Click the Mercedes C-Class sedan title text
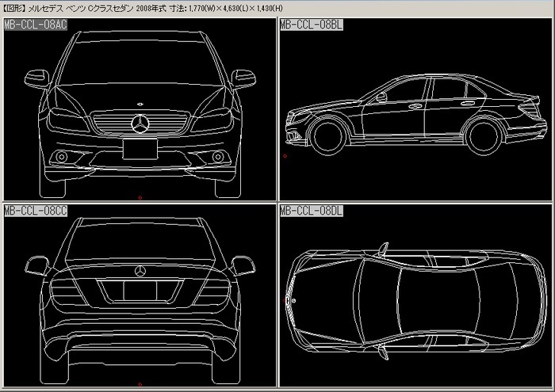The height and width of the screenshot is (392, 555). (x=143, y=8)
